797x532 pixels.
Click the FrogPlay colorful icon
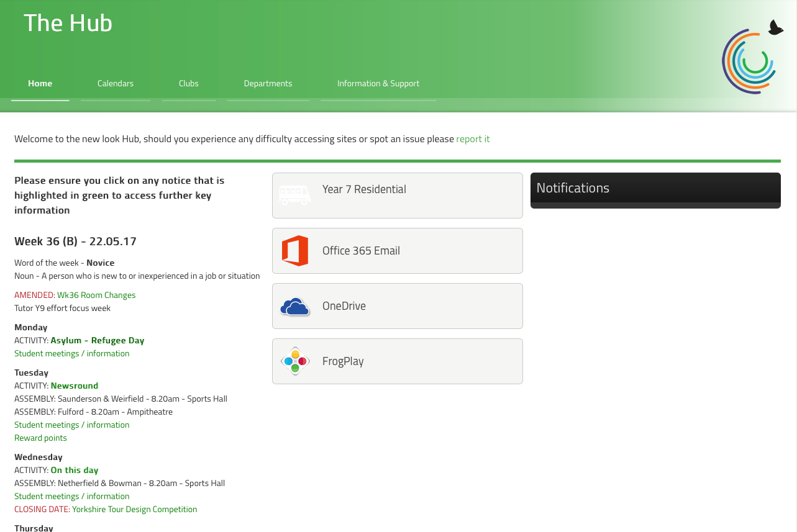pos(295,361)
